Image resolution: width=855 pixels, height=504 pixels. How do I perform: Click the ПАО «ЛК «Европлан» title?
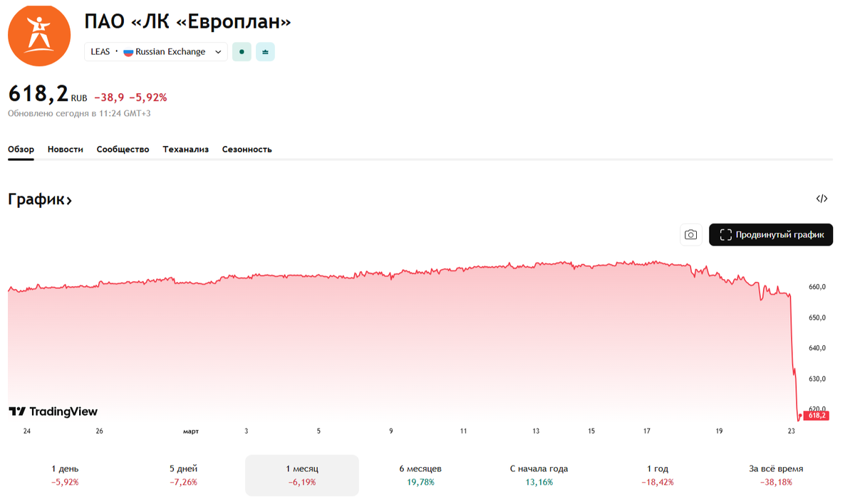188,21
